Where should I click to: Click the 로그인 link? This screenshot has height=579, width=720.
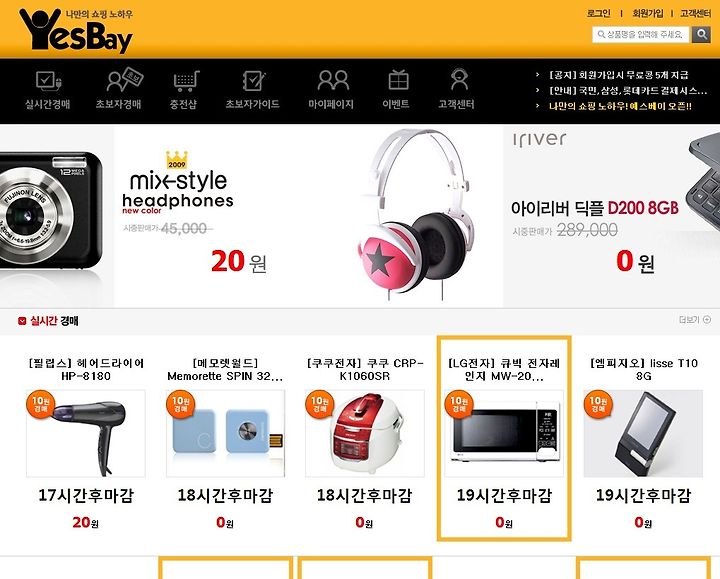click(x=598, y=13)
